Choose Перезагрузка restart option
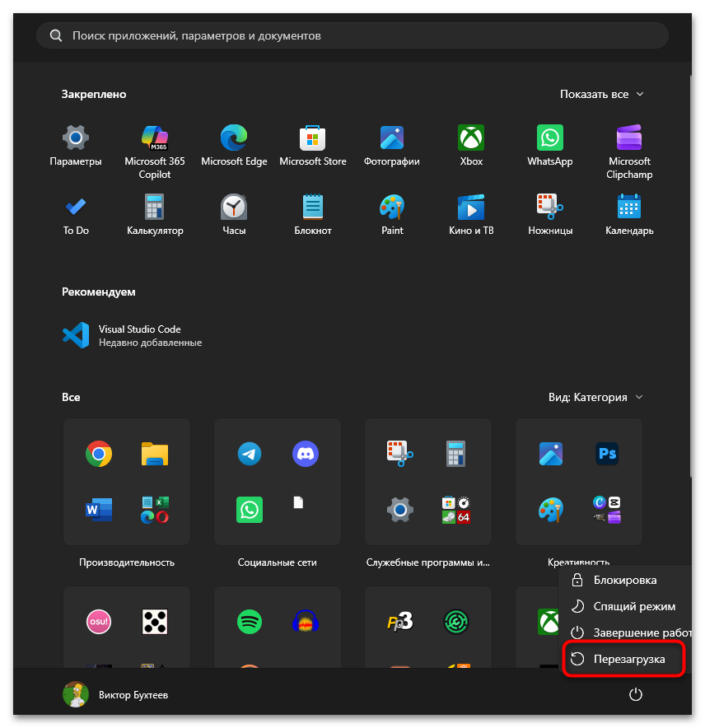The image size is (705, 728). (623, 659)
